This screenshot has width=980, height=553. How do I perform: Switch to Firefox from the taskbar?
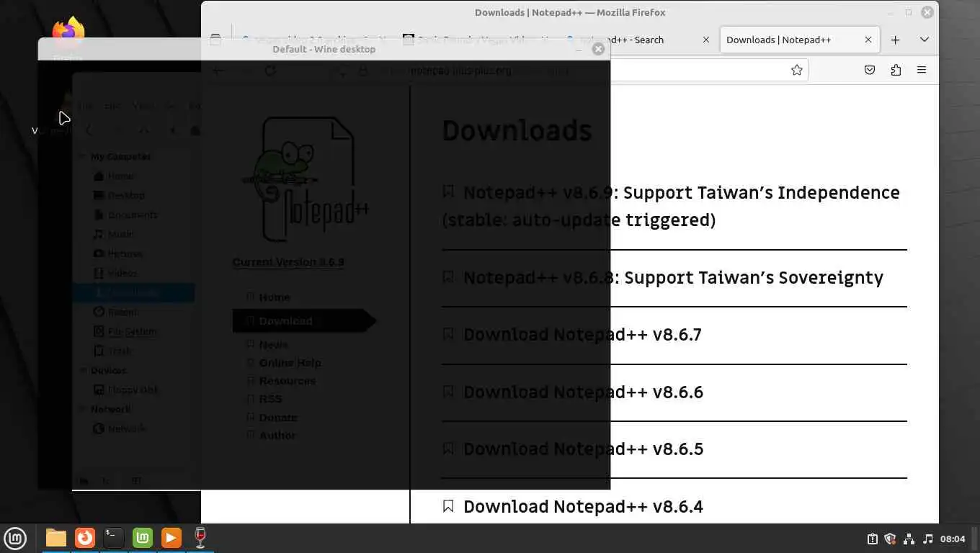(85, 538)
